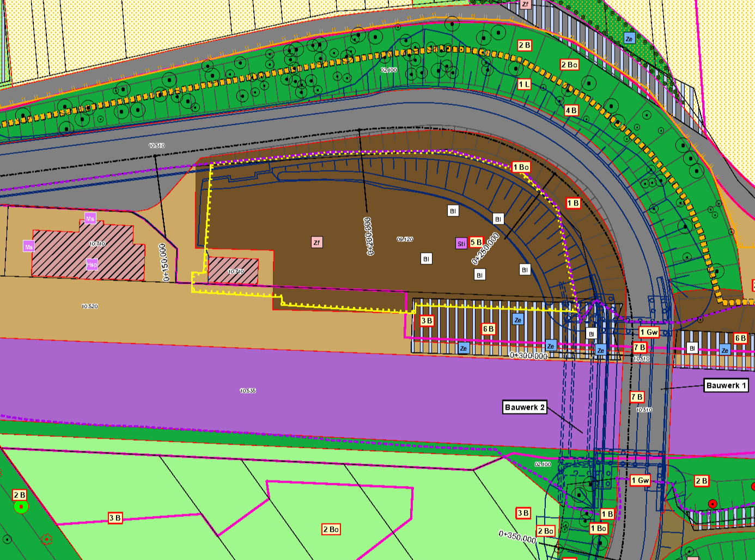Select the "09.420" elevation text

405,239
